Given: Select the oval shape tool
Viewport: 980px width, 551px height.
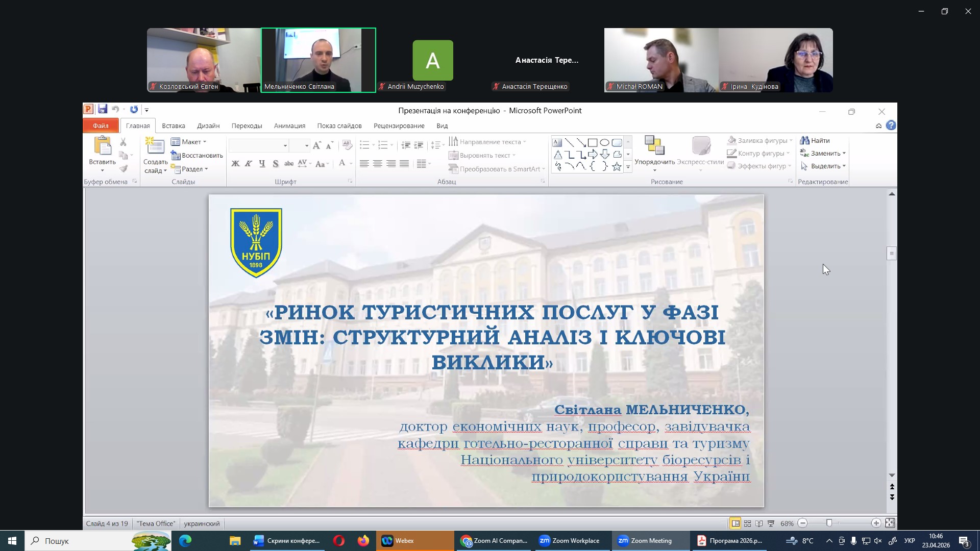Looking at the screenshot, I should click(604, 143).
